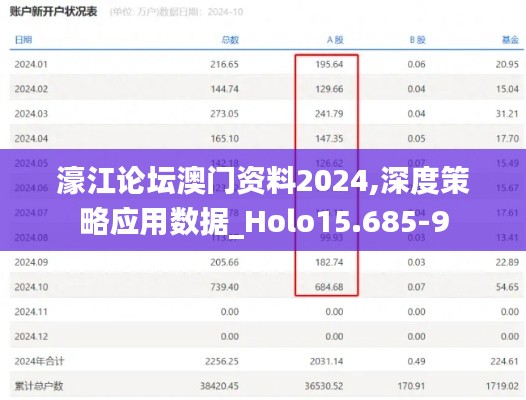Click the 36530.52 cumulative A股 value
The height and width of the screenshot is (400, 526).
[324, 386]
